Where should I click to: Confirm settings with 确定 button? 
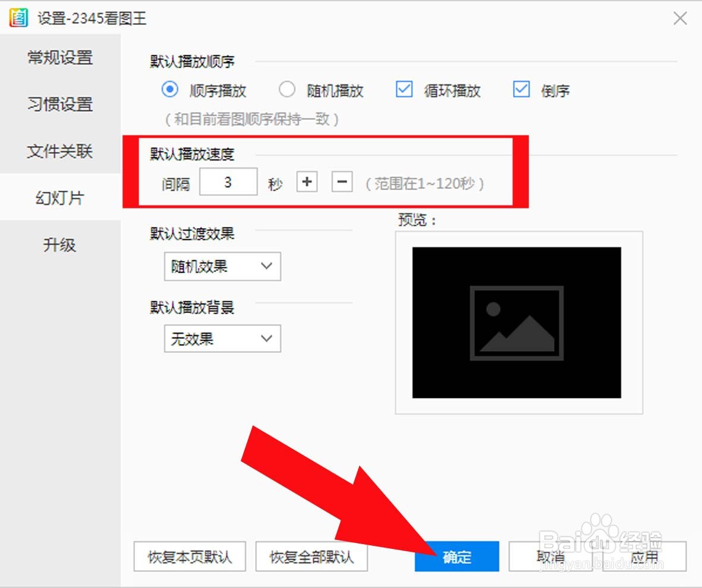[457, 557]
